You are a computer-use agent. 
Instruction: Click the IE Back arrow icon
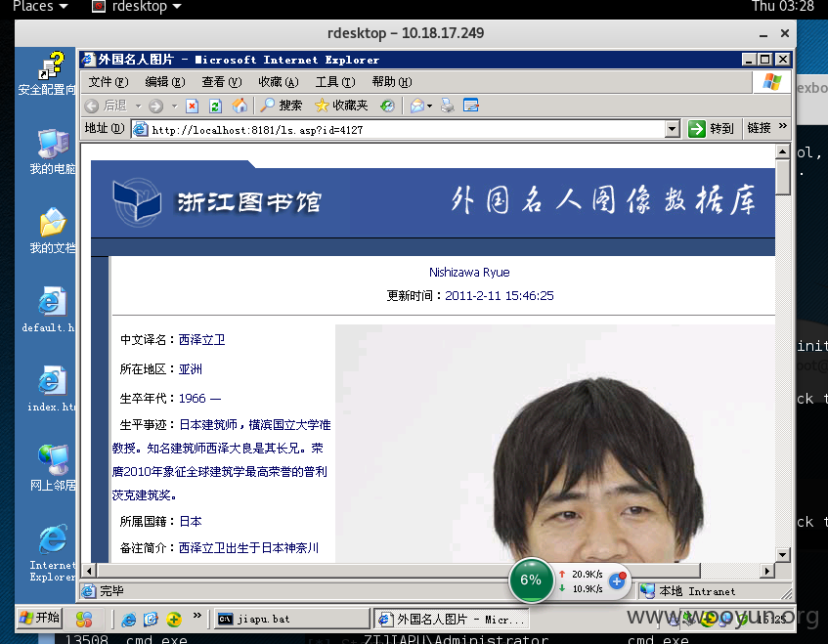(91, 107)
